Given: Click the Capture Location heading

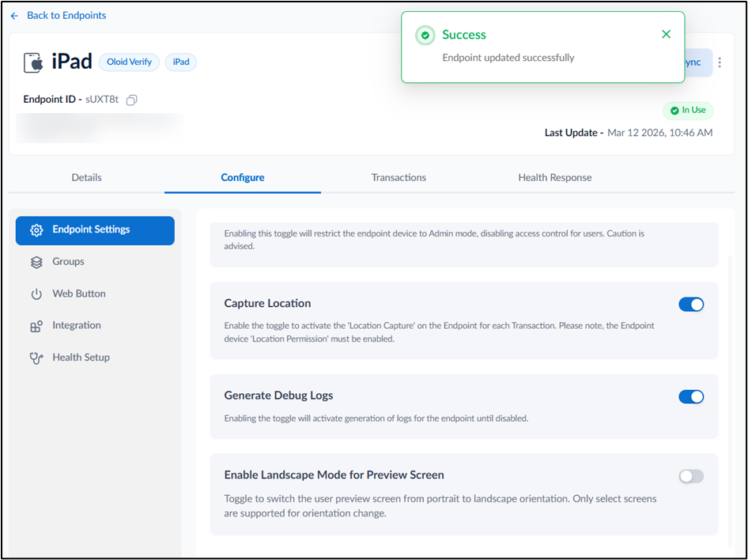Looking at the screenshot, I should pyautogui.click(x=267, y=304).
